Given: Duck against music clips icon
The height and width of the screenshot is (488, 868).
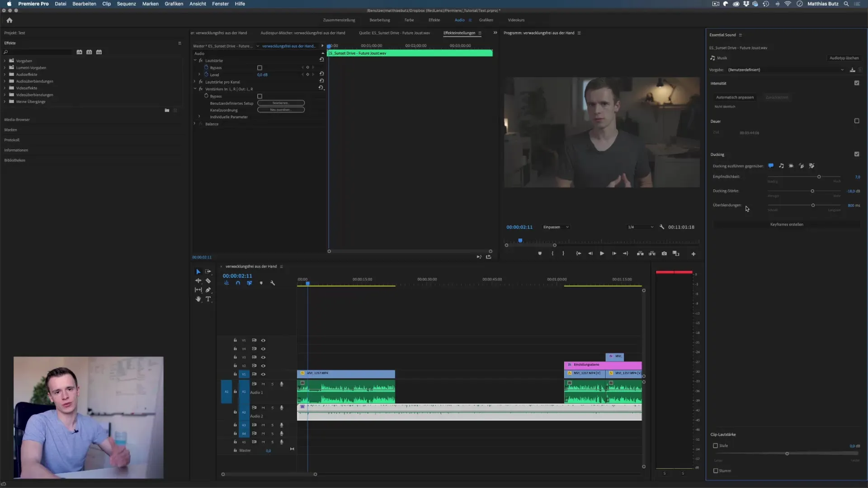Looking at the screenshot, I should click(x=781, y=166).
